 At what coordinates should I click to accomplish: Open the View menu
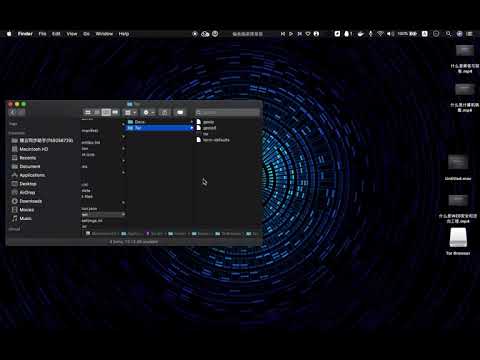point(72,34)
